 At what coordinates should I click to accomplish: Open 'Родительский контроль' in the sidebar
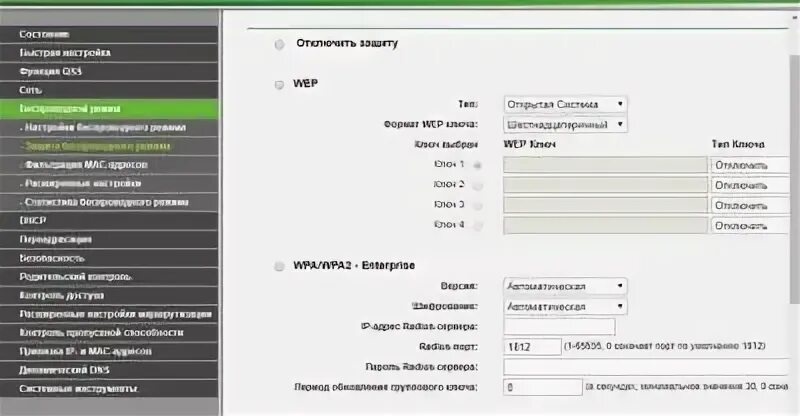(109, 277)
